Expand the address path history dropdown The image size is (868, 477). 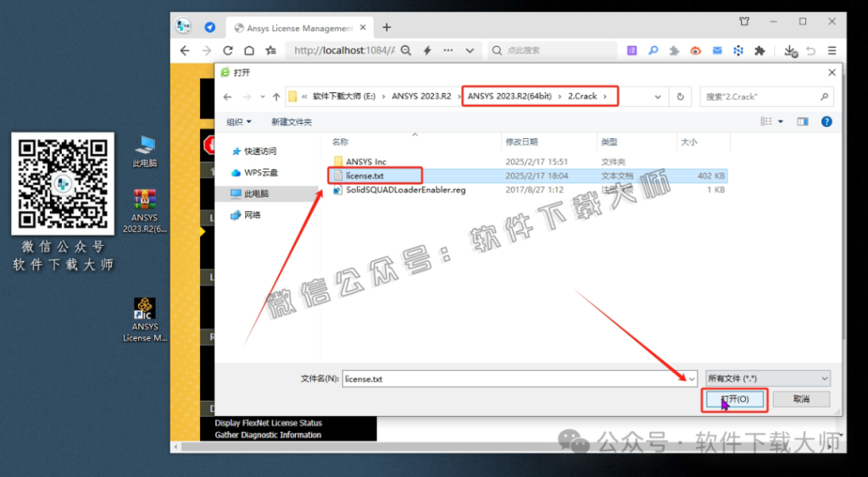pyautogui.click(x=658, y=97)
